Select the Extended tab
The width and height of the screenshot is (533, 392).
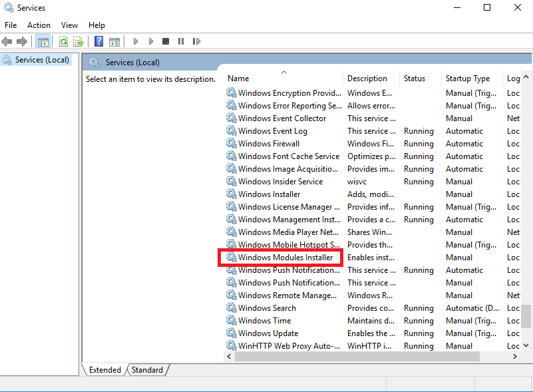[104, 370]
